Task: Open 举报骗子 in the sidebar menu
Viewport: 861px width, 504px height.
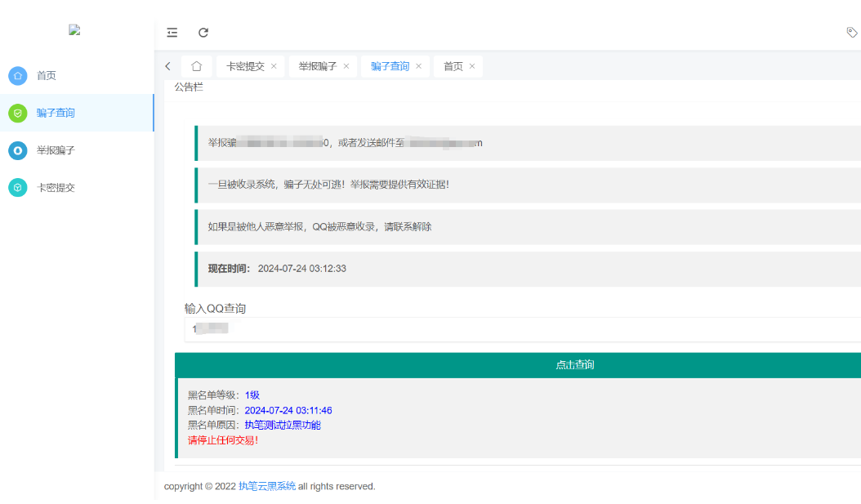Action: [x=77, y=150]
